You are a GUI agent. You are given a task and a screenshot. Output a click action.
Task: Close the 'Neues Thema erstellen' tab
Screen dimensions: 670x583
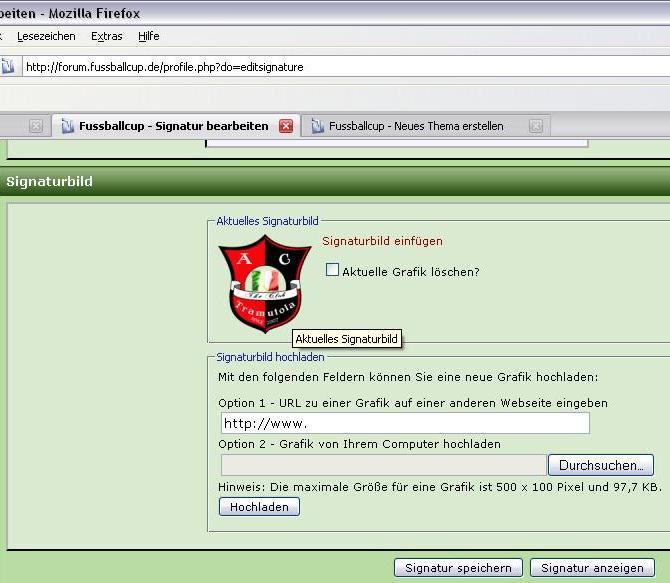click(x=536, y=126)
